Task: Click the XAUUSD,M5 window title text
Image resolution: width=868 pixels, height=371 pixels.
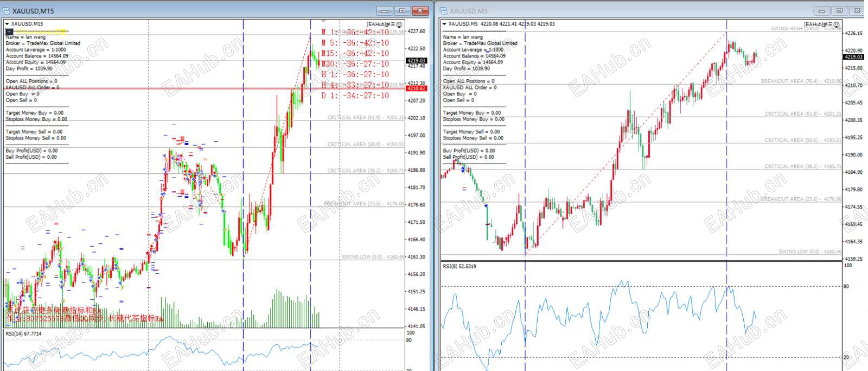Action: pos(469,11)
